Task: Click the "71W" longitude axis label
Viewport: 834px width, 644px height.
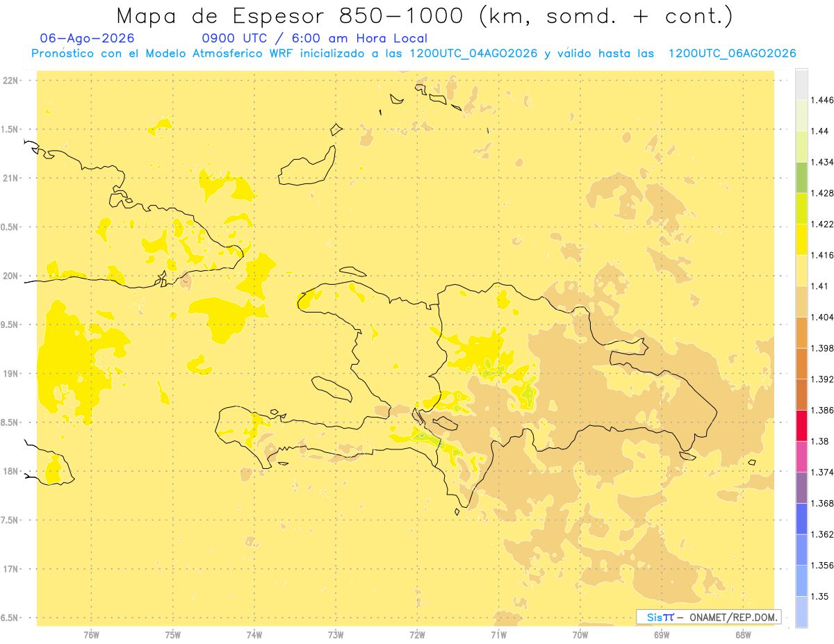Action: [498, 634]
